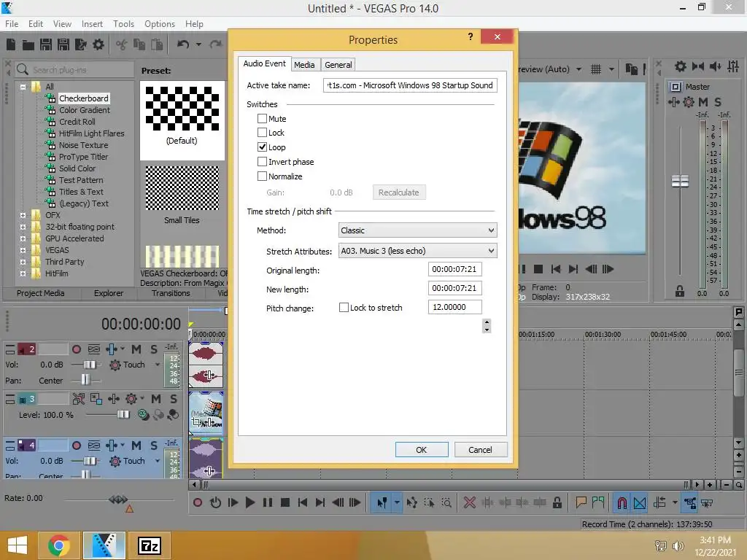Select Noise Texture generator in tree
The image size is (747, 560).
[x=83, y=145]
